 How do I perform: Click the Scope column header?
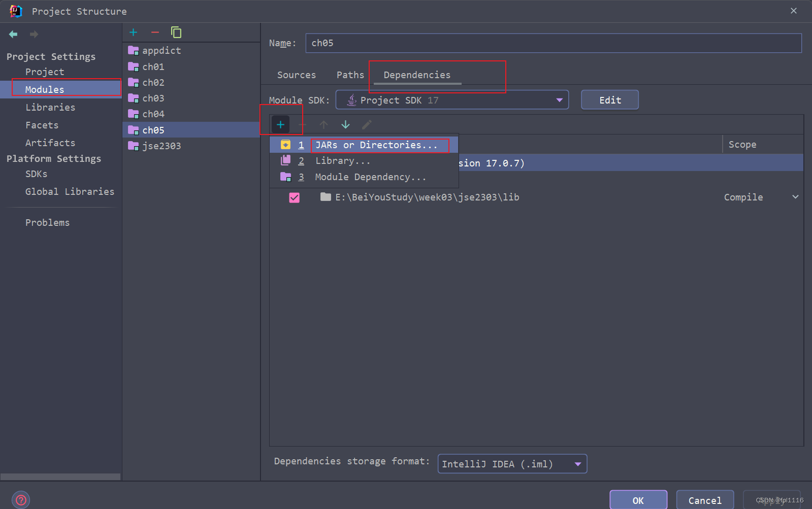tap(763, 144)
